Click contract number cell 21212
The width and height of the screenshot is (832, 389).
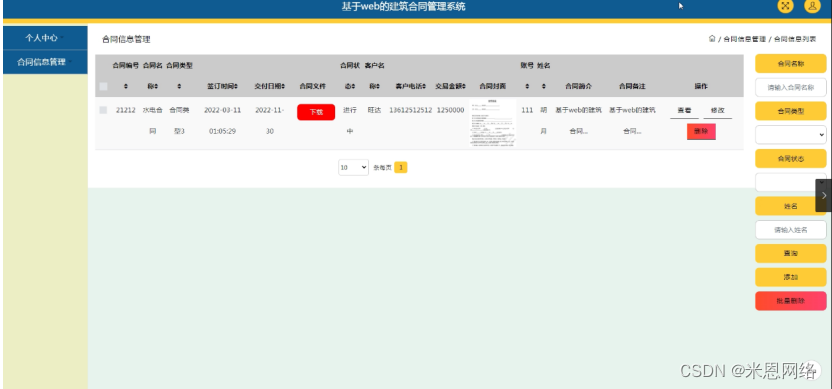click(x=126, y=110)
